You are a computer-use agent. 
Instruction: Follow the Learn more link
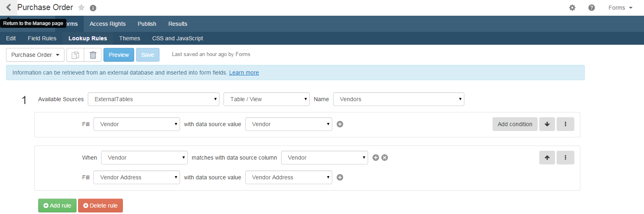click(x=244, y=73)
